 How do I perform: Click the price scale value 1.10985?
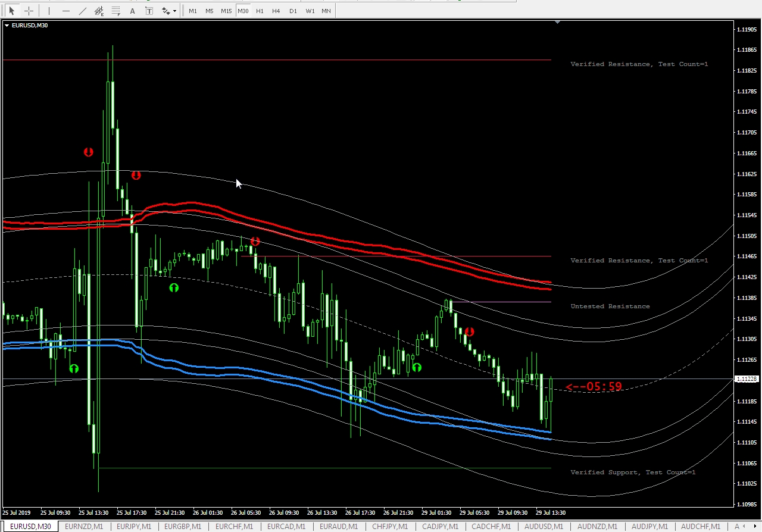click(747, 504)
